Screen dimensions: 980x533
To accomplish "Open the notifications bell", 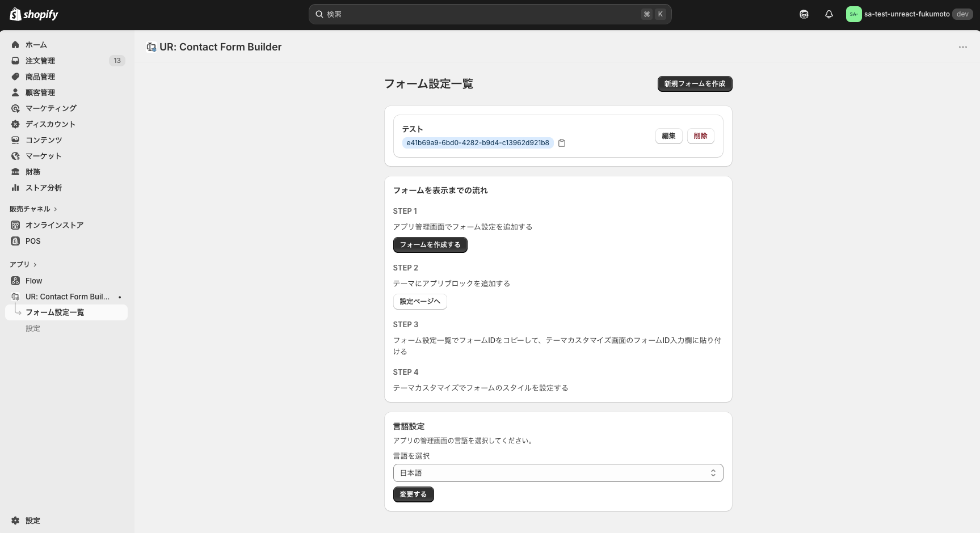I will [x=829, y=14].
